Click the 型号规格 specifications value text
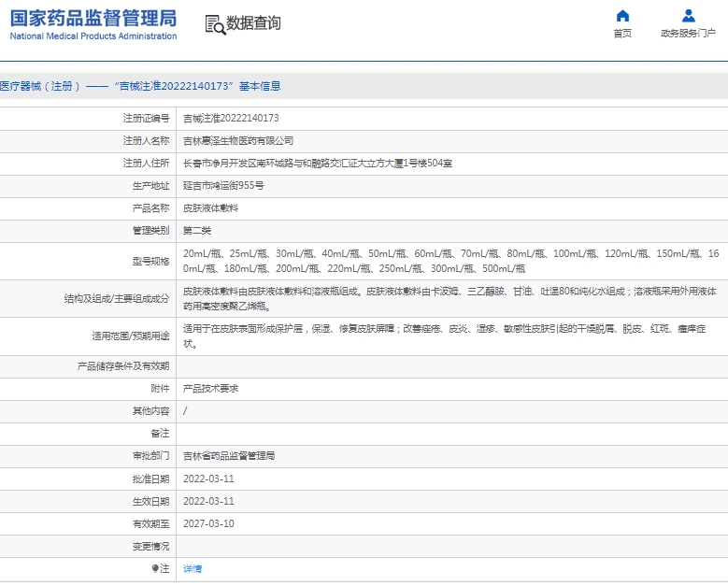 (x=450, y=261)
